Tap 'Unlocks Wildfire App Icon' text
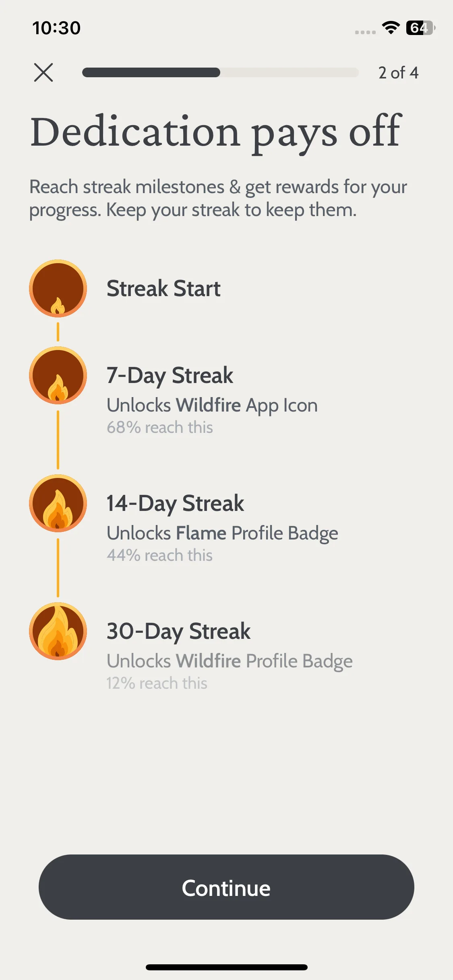453x980 pixels. [x=212, y=406]
